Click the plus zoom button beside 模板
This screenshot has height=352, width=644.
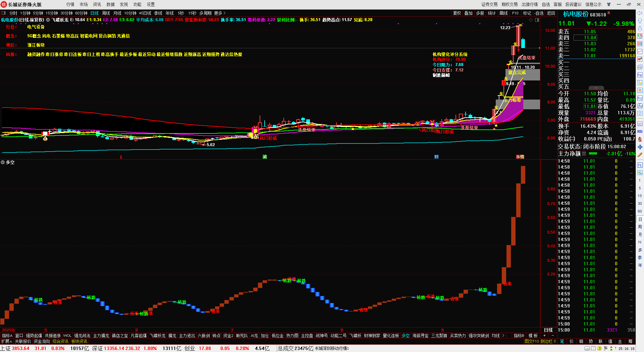[x=544, y=336]
